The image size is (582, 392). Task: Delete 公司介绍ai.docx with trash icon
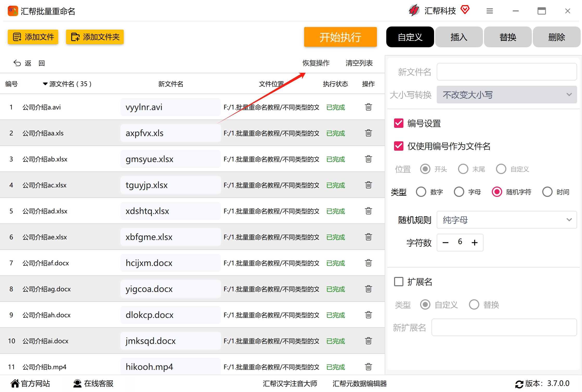pos(368,341)
